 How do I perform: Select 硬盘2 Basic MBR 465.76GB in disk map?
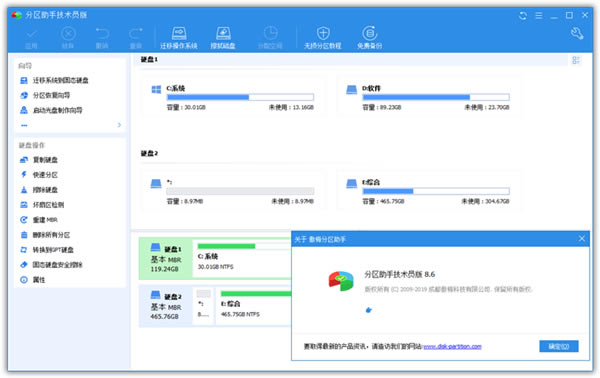coord(166,306)
